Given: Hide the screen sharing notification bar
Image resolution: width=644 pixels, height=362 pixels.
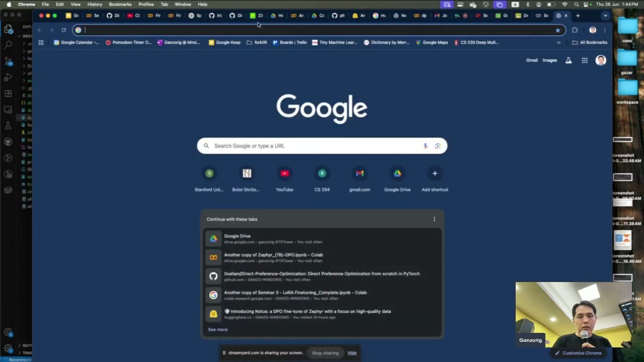Looking at the screenshot, I should [x=352, y=353].
